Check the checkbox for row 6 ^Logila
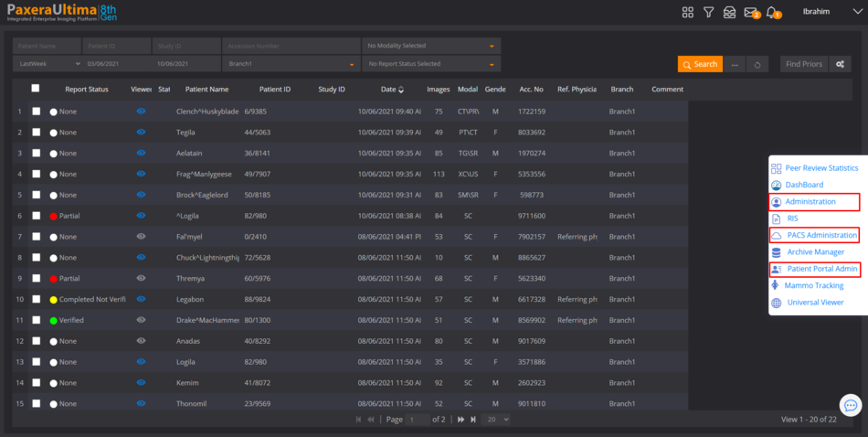 pyautogui.click(x=37, y=216)
